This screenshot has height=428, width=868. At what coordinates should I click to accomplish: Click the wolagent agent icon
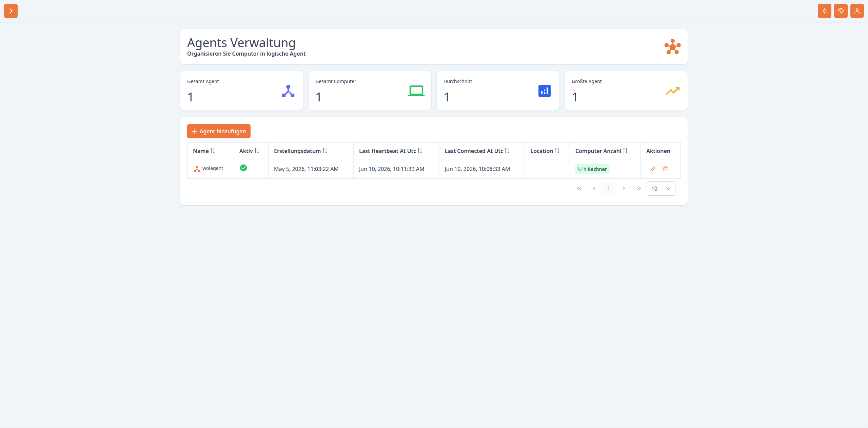pyautogui.click(x=197, y=169)
